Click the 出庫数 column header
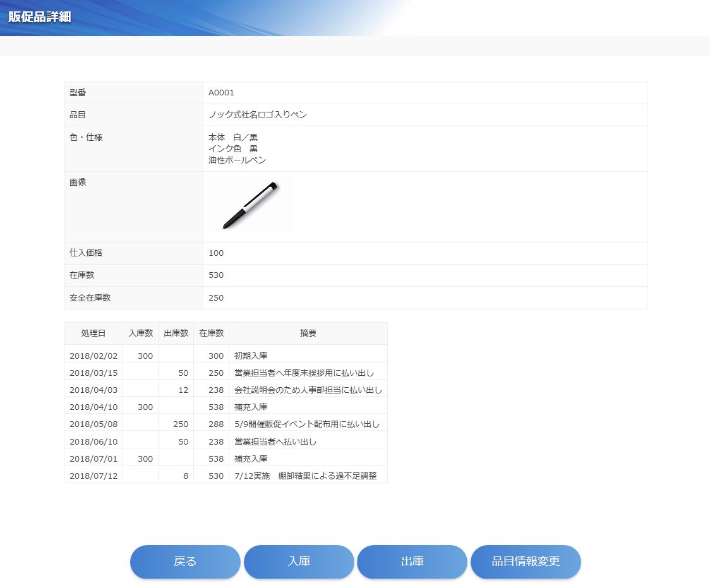Screen dimensions: 710x588 [176, 333]
